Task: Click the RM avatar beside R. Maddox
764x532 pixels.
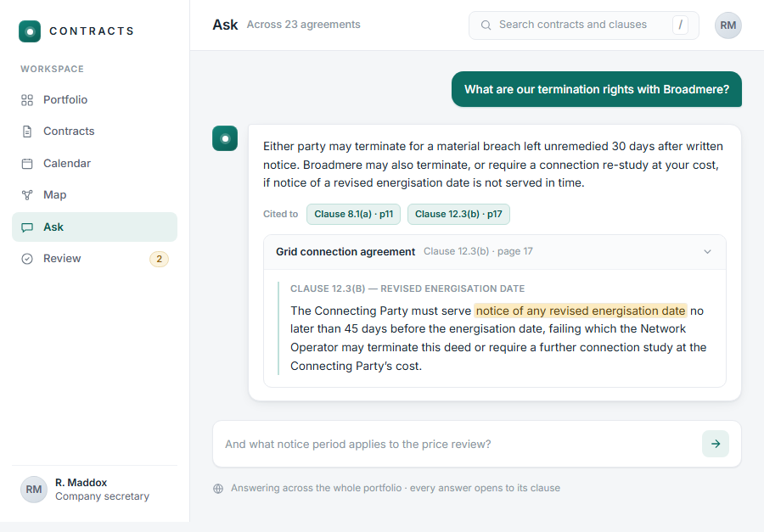Action: tap(34, 489)
